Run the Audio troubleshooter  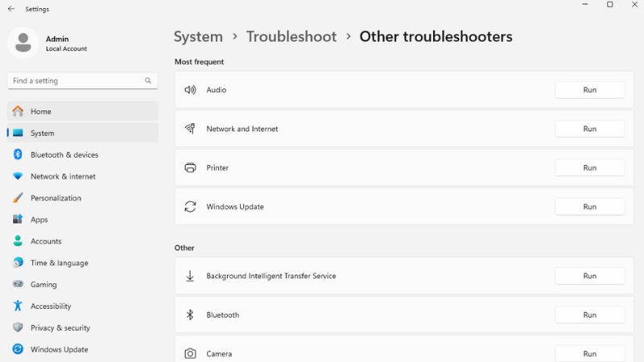pos(590,90)
